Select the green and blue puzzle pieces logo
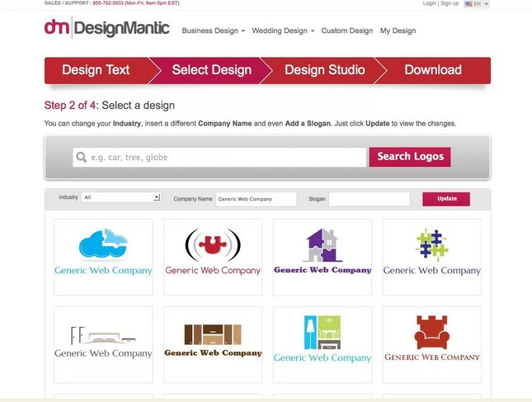 click(431, 256)
